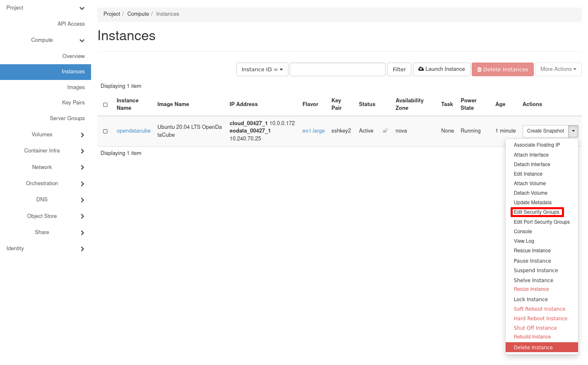Click the Running power state cell
Screen dimensions: 588x365
tap(470, 131)
